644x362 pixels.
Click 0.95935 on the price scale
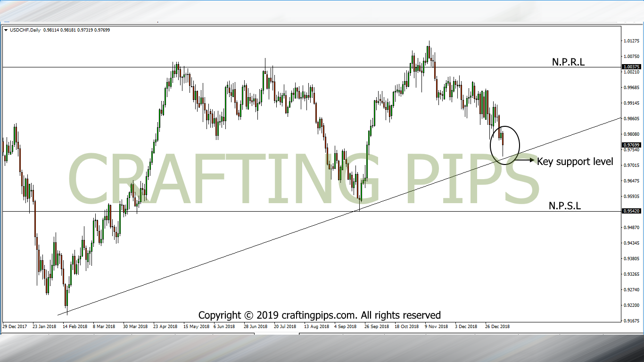631,197
